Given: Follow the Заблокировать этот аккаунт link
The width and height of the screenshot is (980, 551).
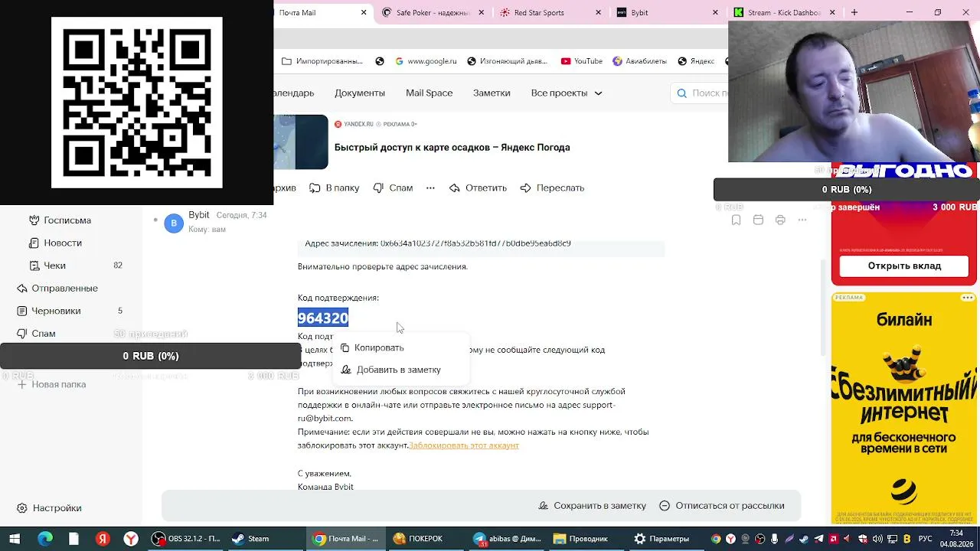Looking at the screenshot, I should point(464,445).
